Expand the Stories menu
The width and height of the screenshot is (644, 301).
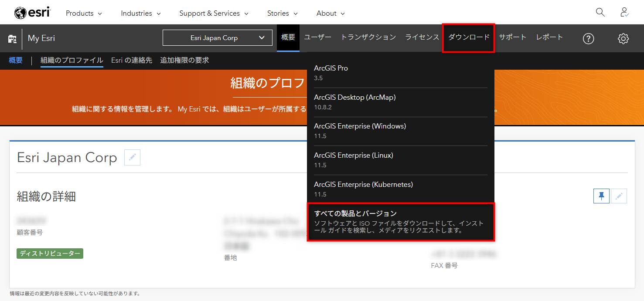[x=282, y=13]
